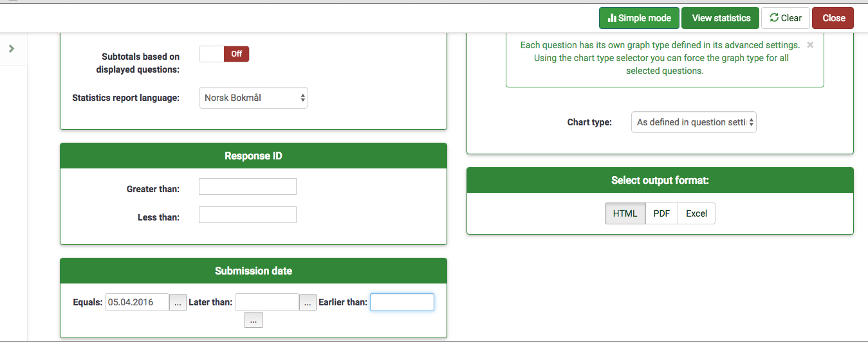Click the Earlier than date field

(x=402, y=302)
